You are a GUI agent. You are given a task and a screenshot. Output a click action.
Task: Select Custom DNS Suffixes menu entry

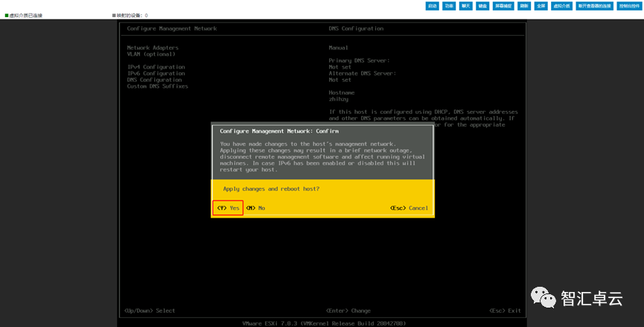158,86
